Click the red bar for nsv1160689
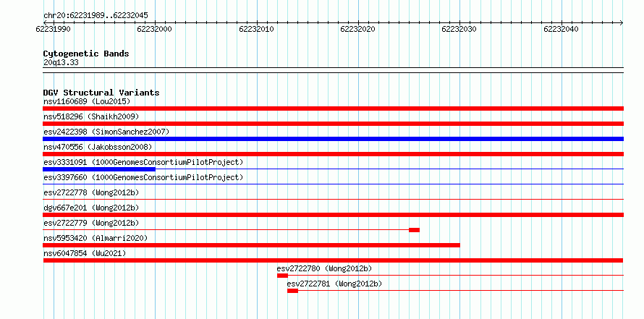Screen dimensions: 644x319 (333, 109)
